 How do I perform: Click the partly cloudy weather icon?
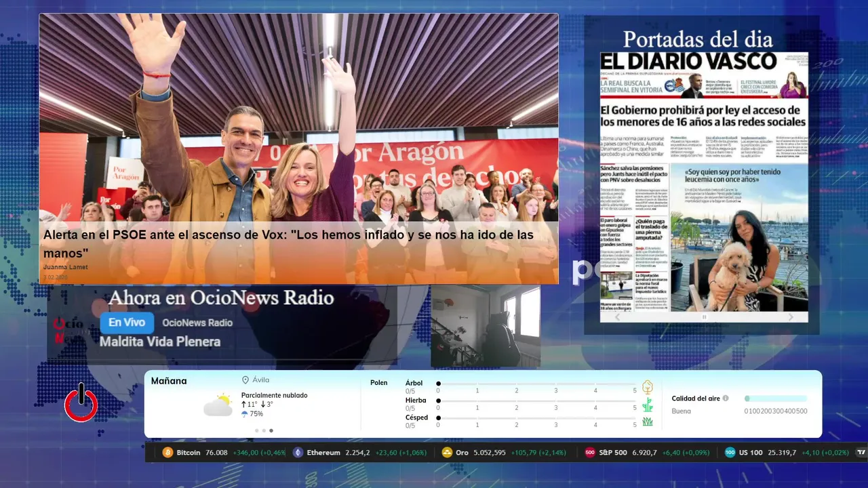218,405
